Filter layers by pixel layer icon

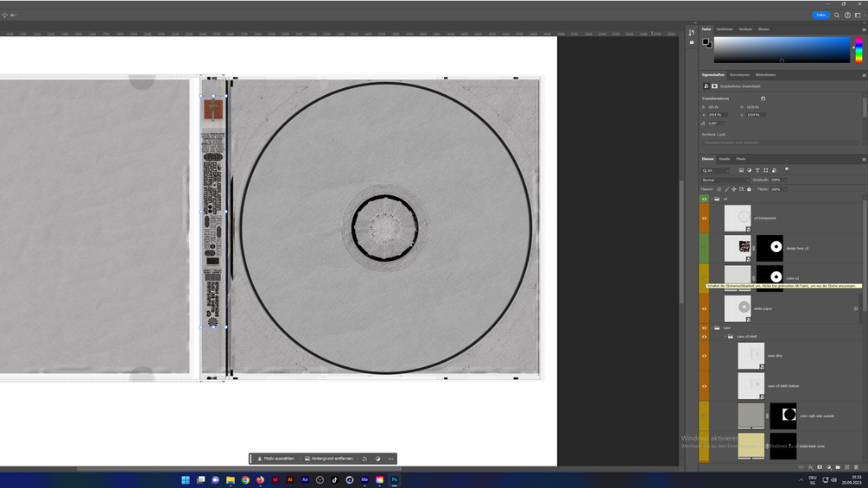(741, 170)
